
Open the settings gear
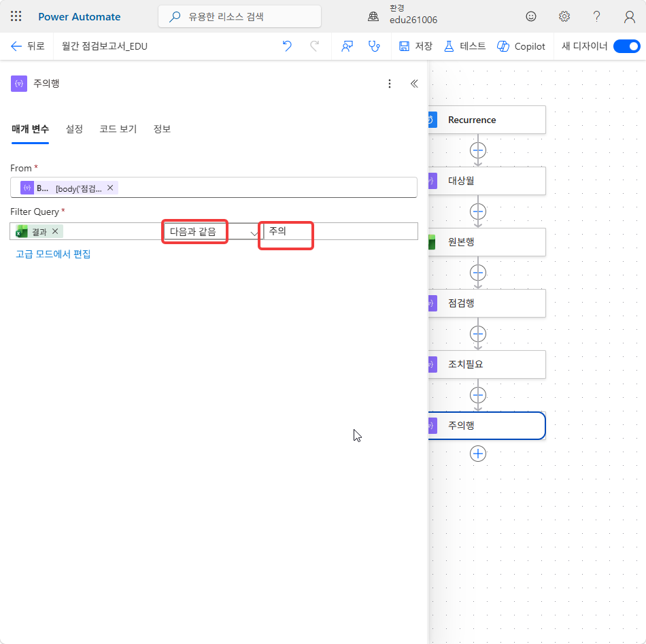(x=564, y=16)
